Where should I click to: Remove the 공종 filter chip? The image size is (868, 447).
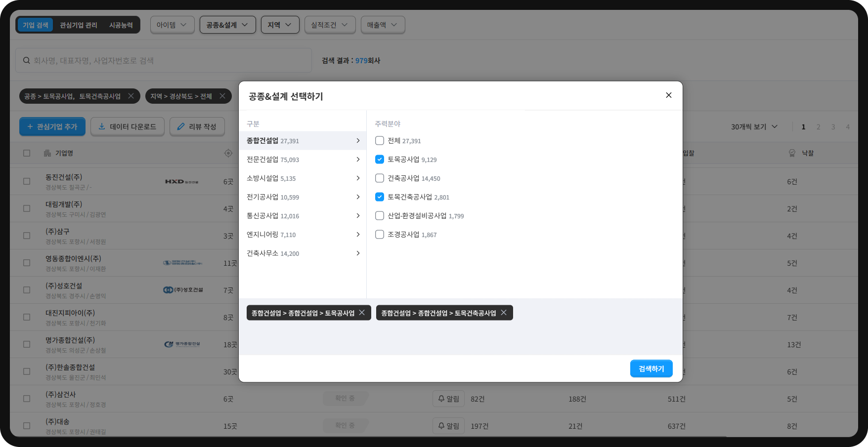click(x=131, y=96)
